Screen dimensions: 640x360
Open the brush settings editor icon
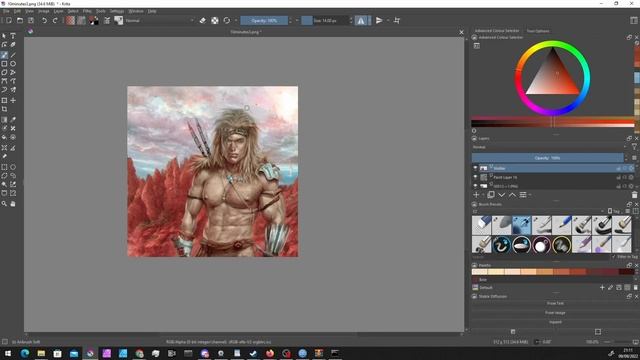(x=107, y=20)
